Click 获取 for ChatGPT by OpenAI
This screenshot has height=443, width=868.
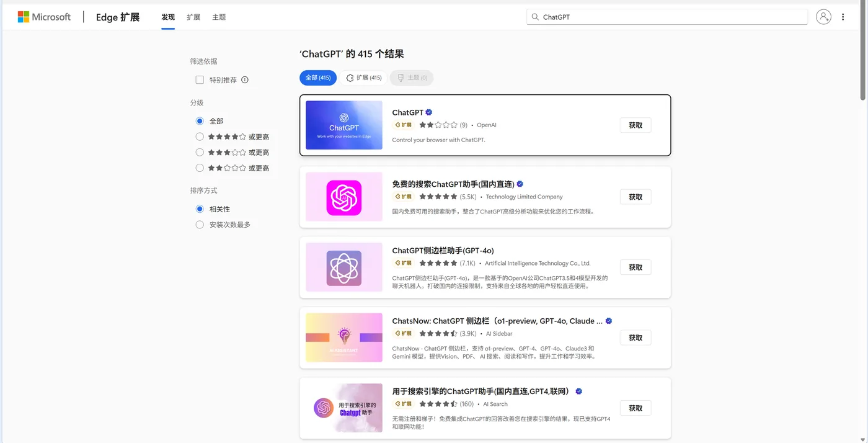point(635,125)
